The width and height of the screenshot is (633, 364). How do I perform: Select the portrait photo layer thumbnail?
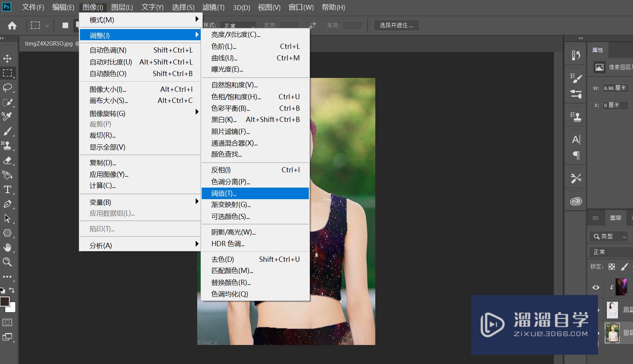click(x=612, y=333)
